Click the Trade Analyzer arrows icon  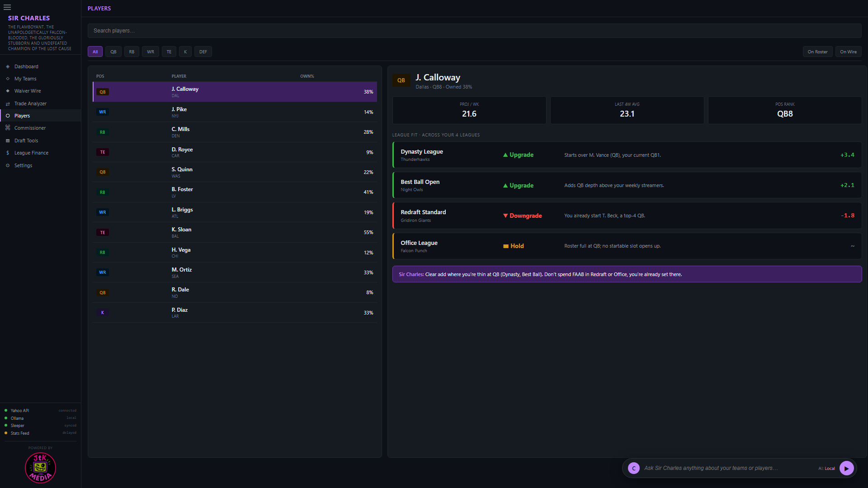8,103
